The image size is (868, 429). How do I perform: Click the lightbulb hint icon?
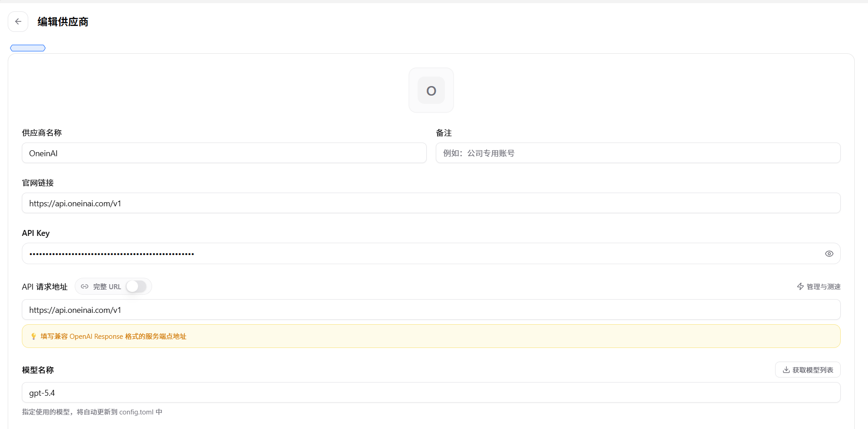point(33,337)
